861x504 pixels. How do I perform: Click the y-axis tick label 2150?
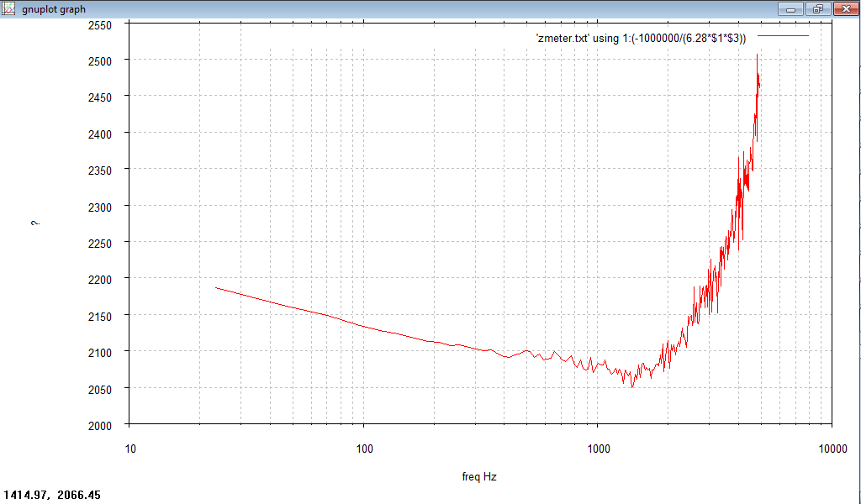[x=100, y=317]
